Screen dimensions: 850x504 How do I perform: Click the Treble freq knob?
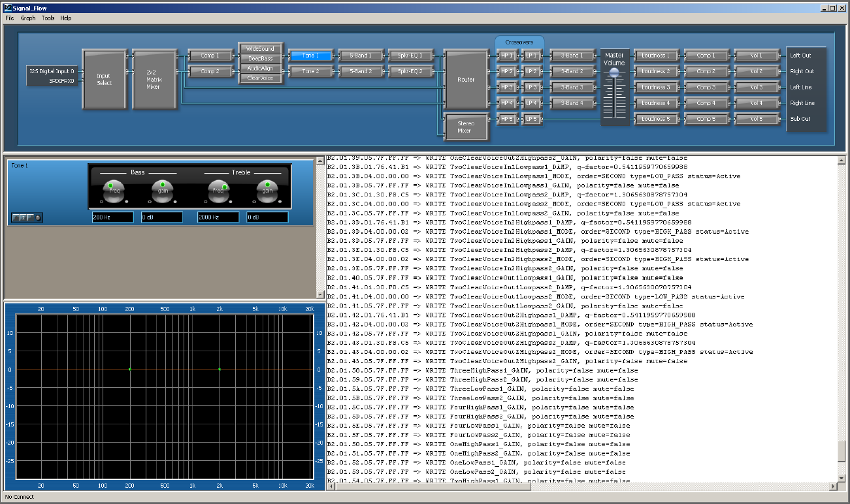pyautogui.click(x=219, y=191)
